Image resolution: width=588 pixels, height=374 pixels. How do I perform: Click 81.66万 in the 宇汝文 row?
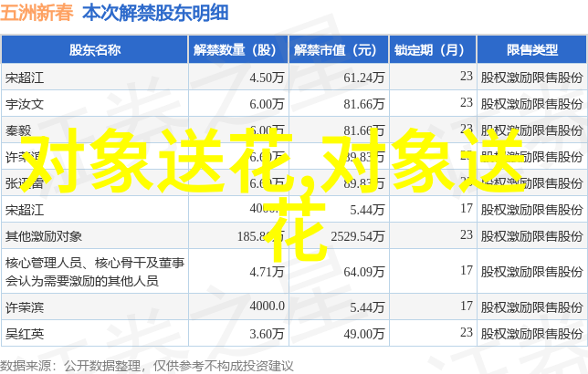point(364,104)
